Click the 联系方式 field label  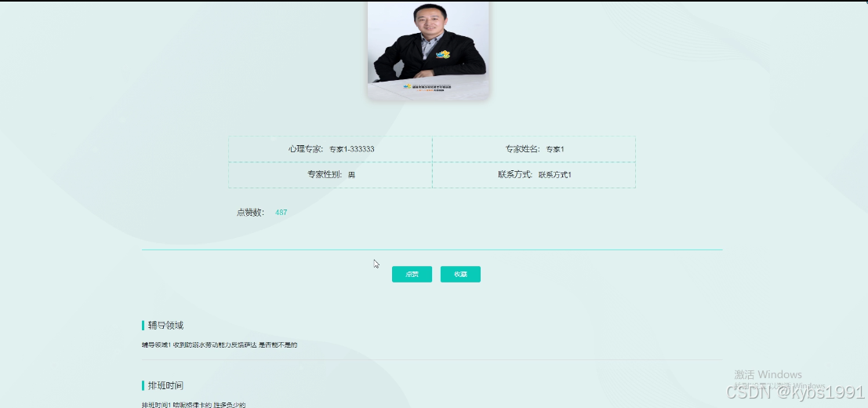coord(515,174)
